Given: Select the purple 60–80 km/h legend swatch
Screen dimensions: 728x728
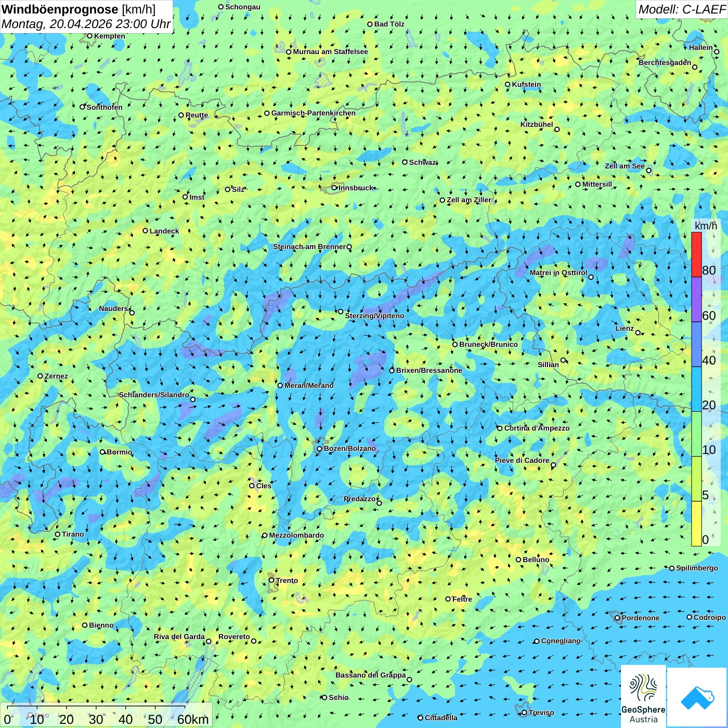Looking at the screenshot, I should point(696,300).
